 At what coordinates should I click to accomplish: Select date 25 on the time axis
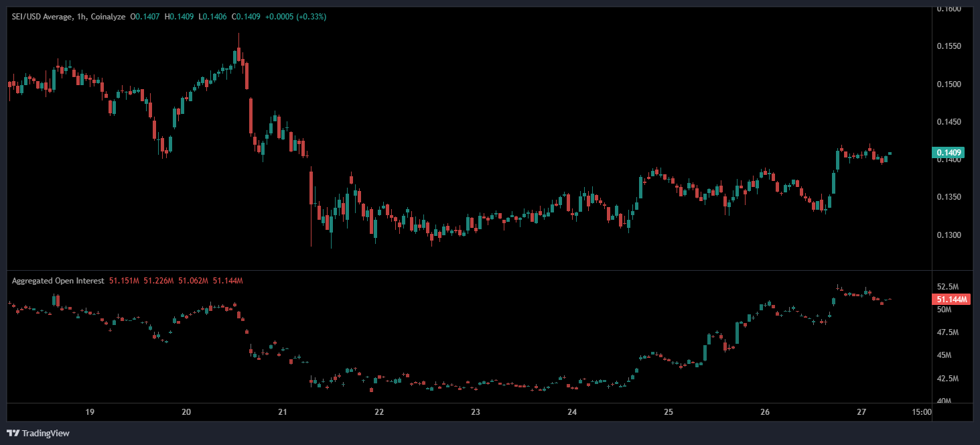point(669,411)
